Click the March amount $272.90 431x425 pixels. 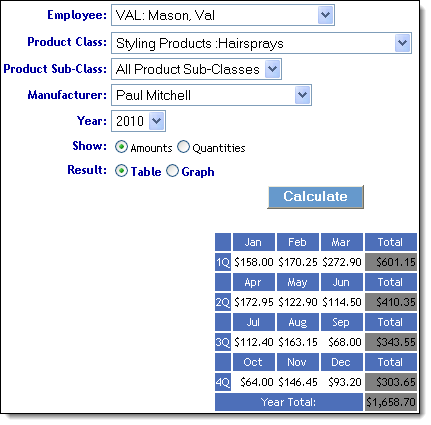tap(342, 262)
